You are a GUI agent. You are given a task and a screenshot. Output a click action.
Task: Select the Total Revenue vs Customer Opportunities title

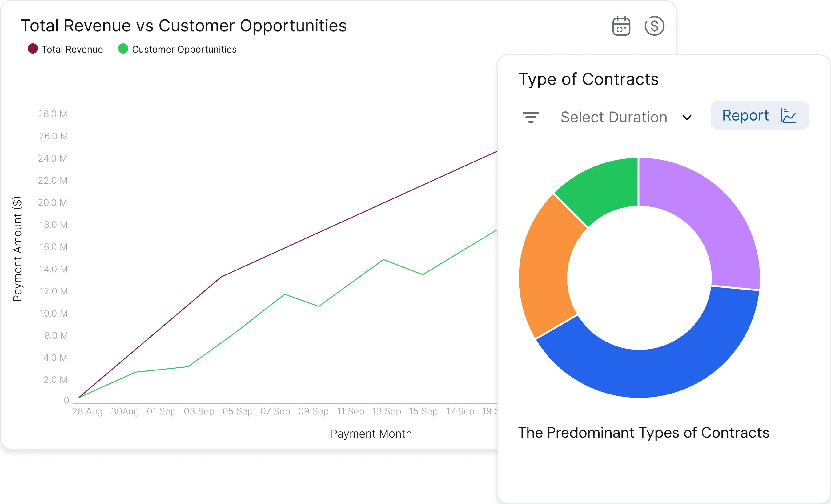(x=184, y=25)
